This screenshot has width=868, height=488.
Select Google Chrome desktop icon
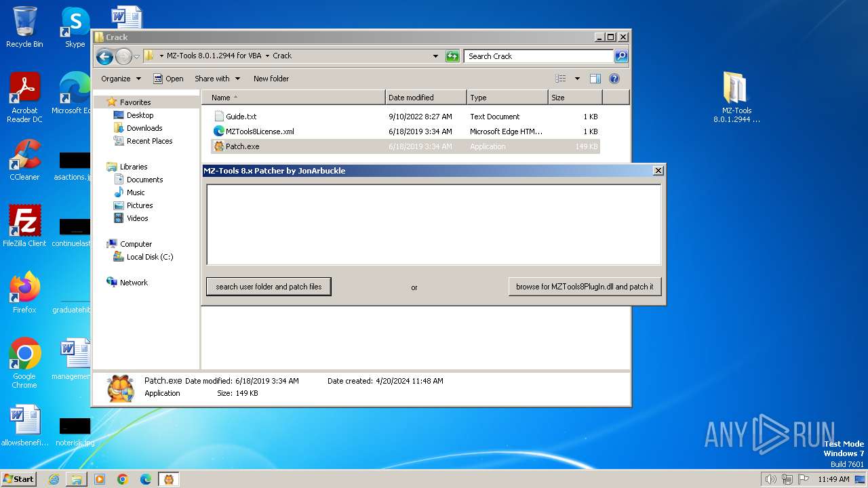coord(24,363)
